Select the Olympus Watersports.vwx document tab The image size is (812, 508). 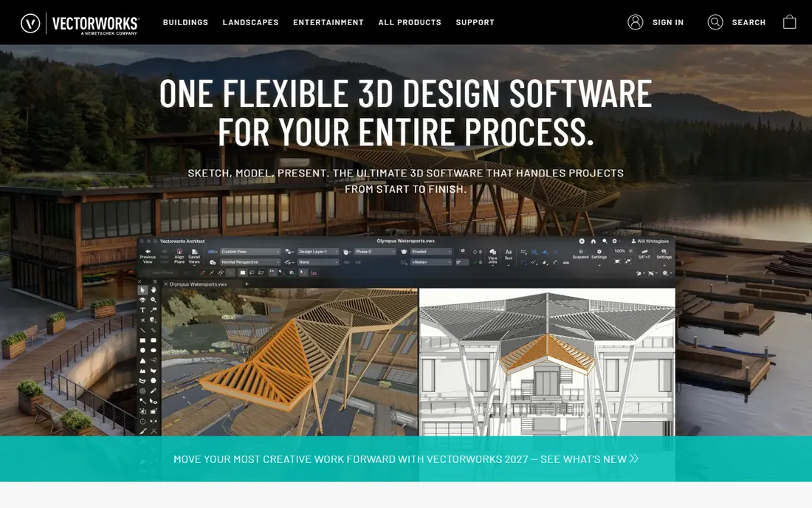(198, 284)
